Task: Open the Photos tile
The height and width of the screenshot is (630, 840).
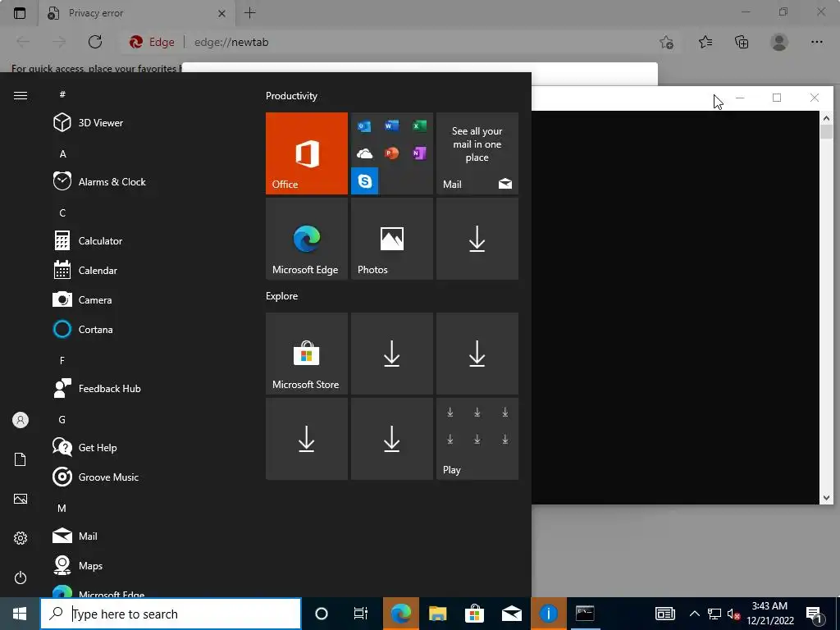Action: point(392,239)
